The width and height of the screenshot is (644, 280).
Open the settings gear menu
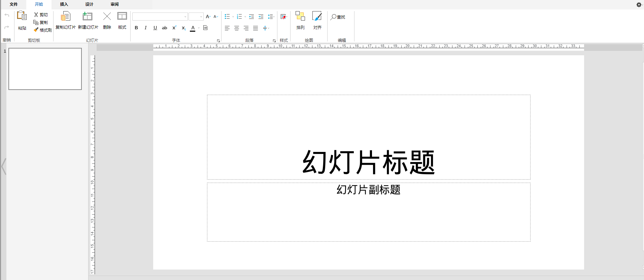pos(639,5)
